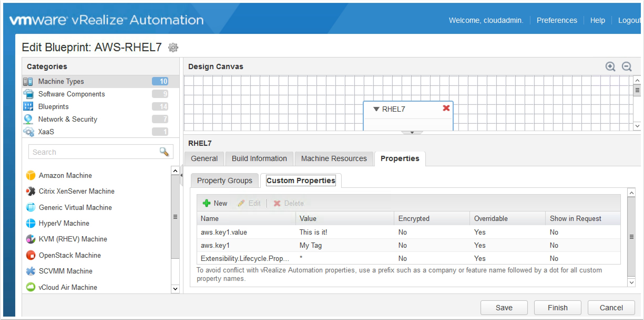Remove RHEL7 component with red X
This screenshot has width=644, height=320.
point(446,108)
